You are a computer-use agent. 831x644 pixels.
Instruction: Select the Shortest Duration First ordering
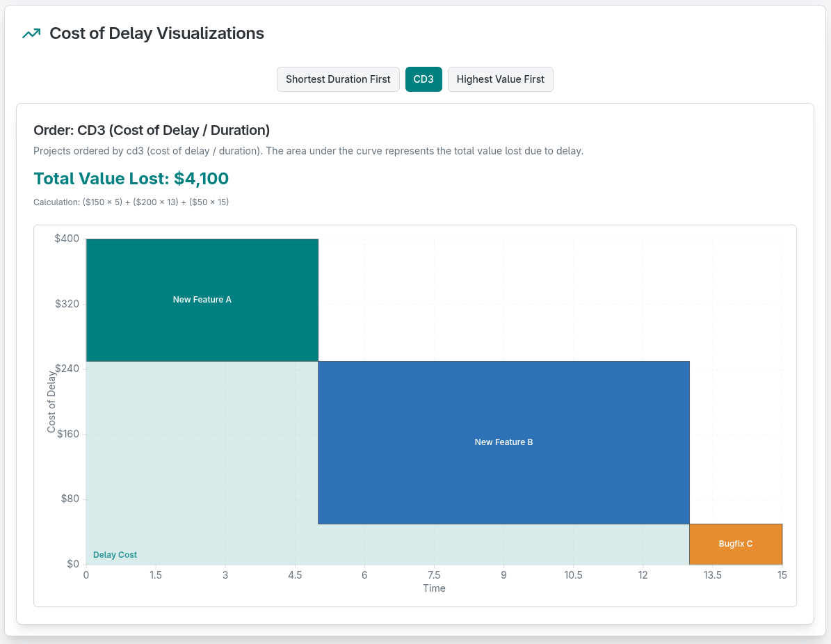(338, 79)
